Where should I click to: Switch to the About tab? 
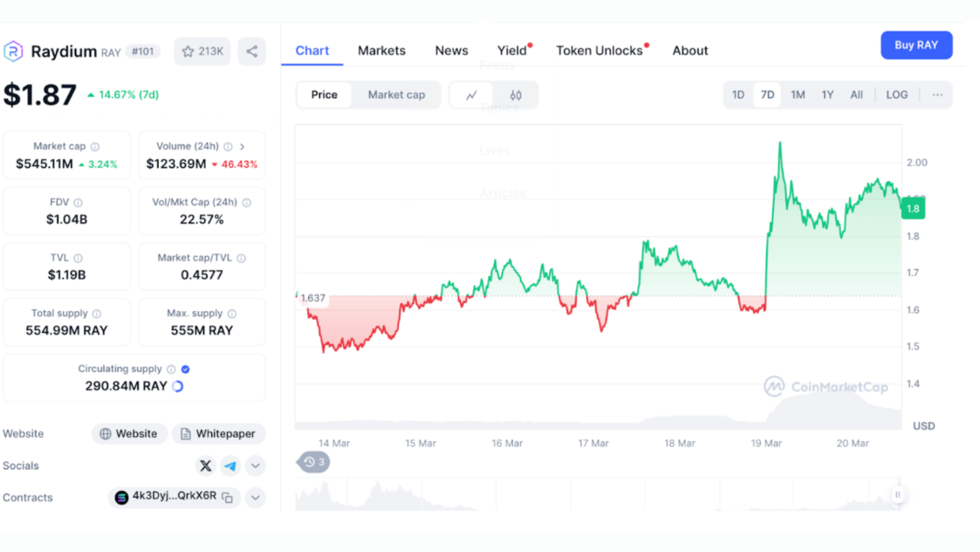(x=690, y=51)
